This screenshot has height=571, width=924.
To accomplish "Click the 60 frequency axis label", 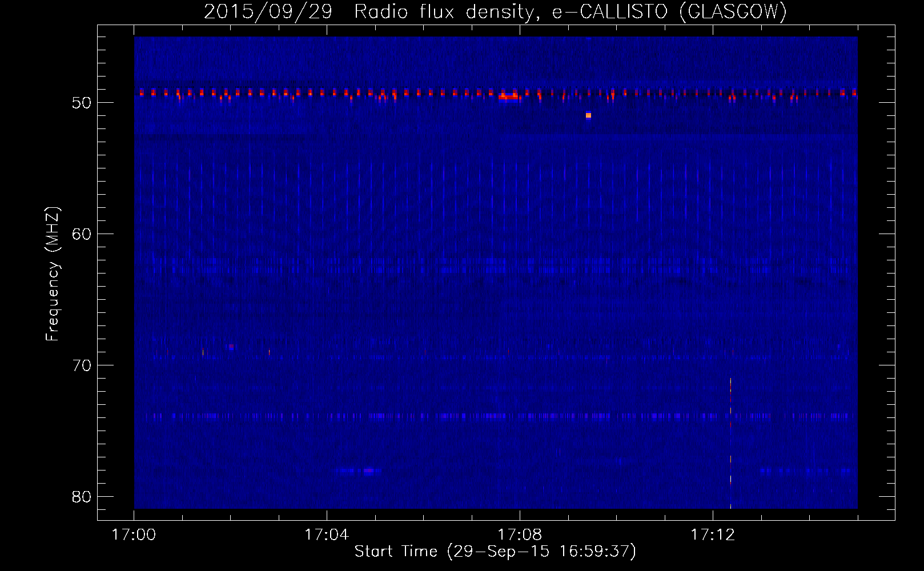I will pyautogui.click(x=82, y=234).
